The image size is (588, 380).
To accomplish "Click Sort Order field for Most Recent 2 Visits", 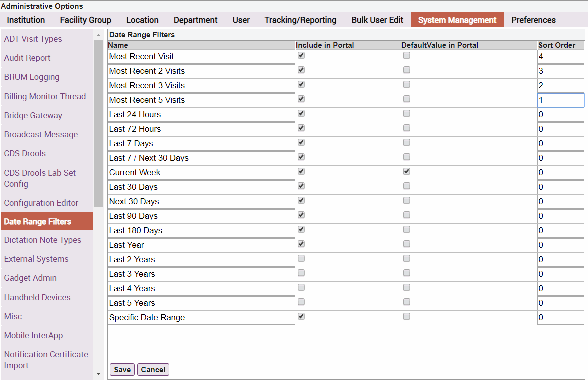I will (x=561, y=71).
